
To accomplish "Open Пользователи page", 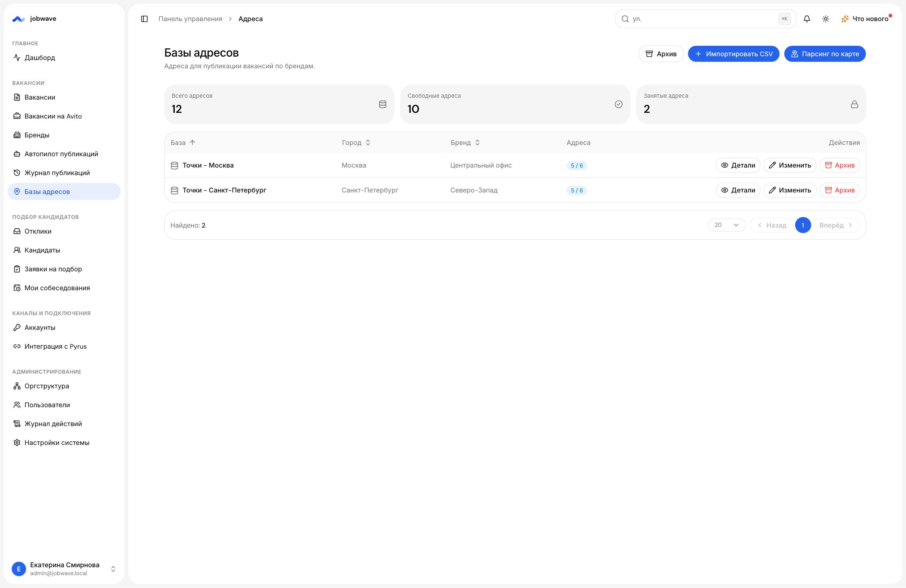I will pyautogui.click(x=64, y=405).
